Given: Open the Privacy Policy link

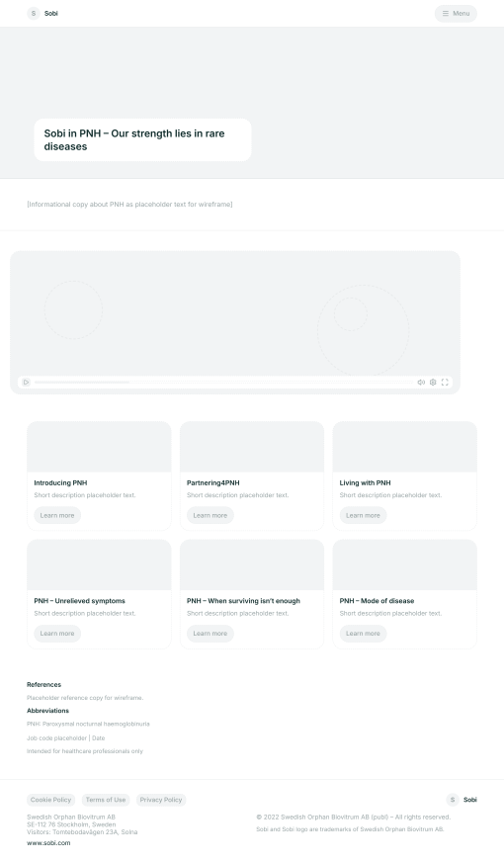Looking at the screenshot, I should point(161,800).
